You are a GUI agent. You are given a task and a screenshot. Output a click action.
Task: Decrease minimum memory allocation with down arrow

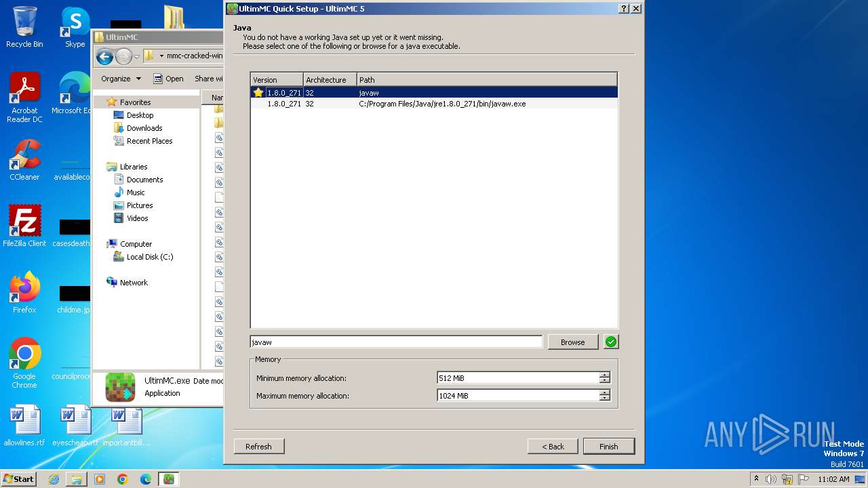pos(604,381)
